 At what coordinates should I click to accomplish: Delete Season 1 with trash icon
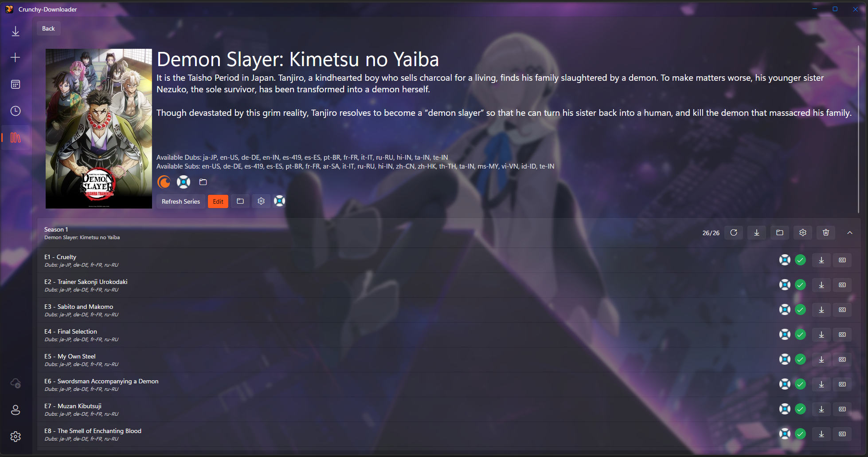pos(826,232)
